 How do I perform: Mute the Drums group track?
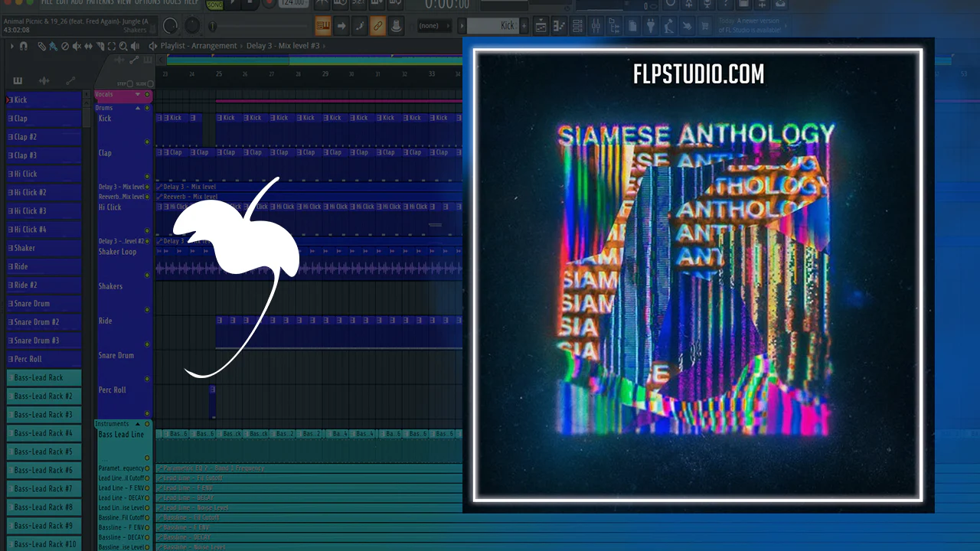147,108
